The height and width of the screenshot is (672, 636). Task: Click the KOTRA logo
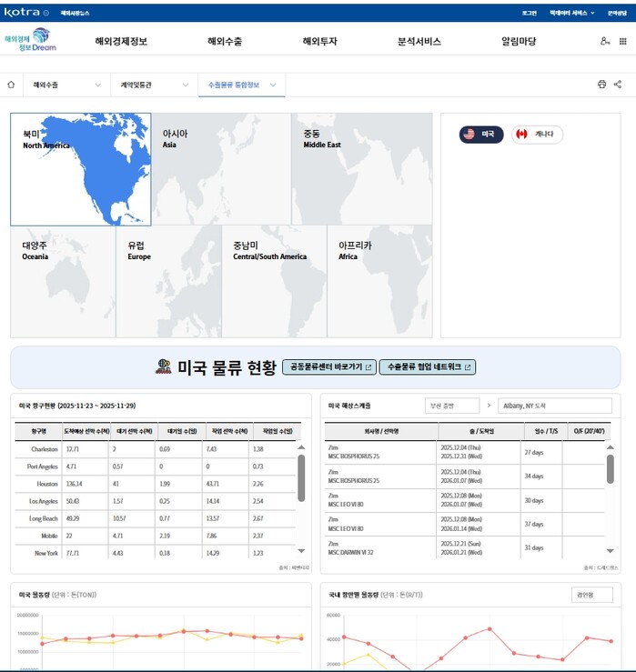pyautogui.click(x=23, y=13)
